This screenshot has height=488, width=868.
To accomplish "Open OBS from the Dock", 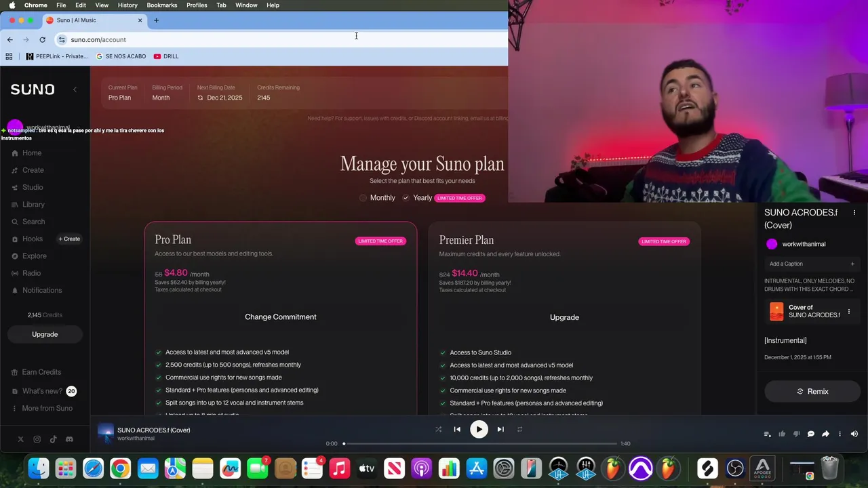I will pos(735,468).
